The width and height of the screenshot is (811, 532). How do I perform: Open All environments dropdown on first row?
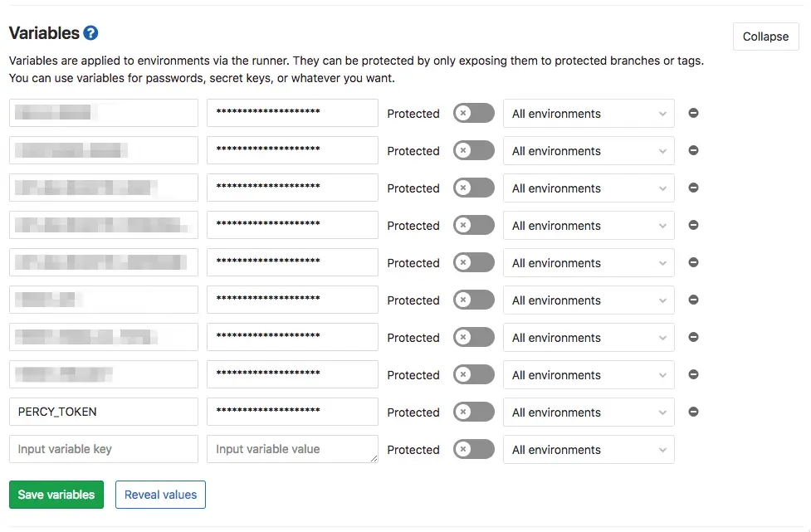pos(589,114)
